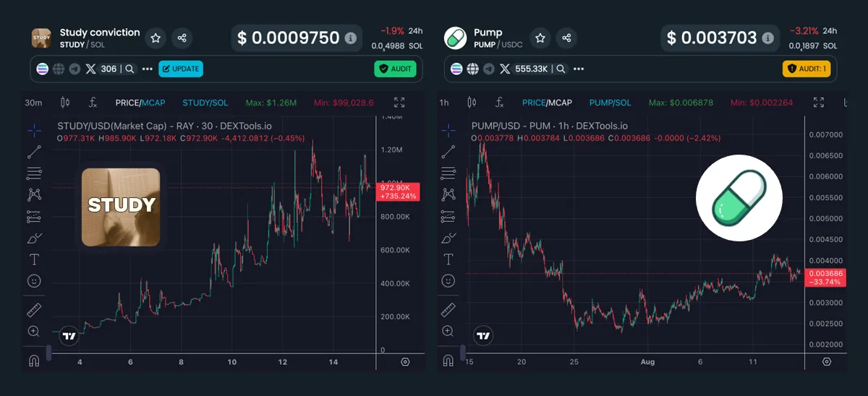Toggle the magnet mode in the PUMP chart
The image size is (868, 396).
click(448, 361)
